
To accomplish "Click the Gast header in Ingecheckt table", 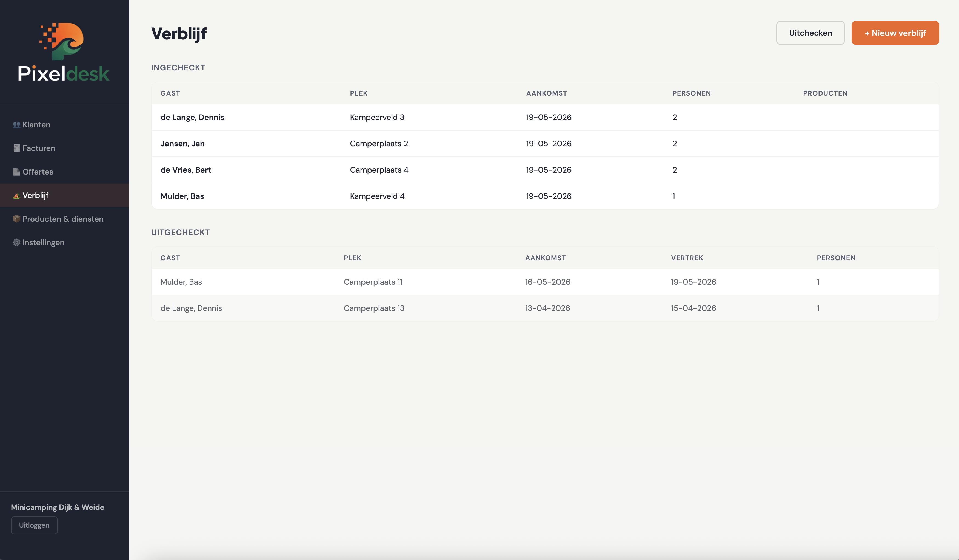I will [x=170, y=94].
